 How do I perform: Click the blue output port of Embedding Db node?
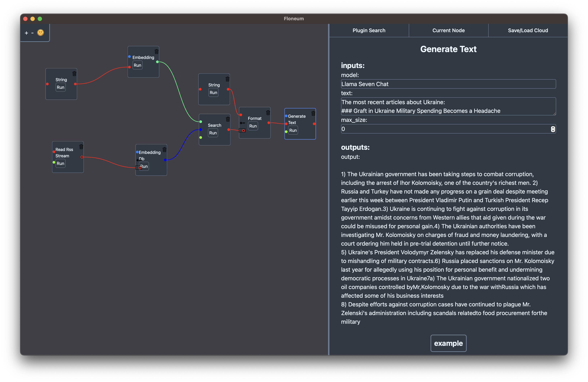(x=165, y=160)
